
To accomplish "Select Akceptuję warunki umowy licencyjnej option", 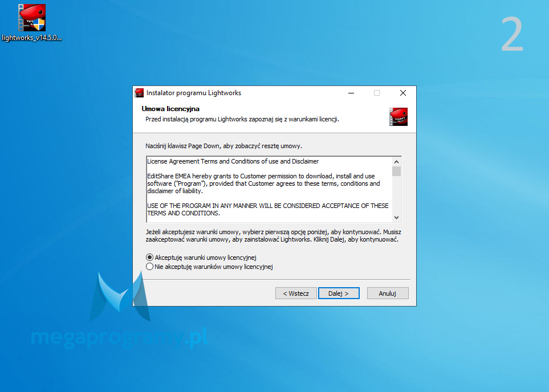I will pyautogui.click(x=201, y=258).
